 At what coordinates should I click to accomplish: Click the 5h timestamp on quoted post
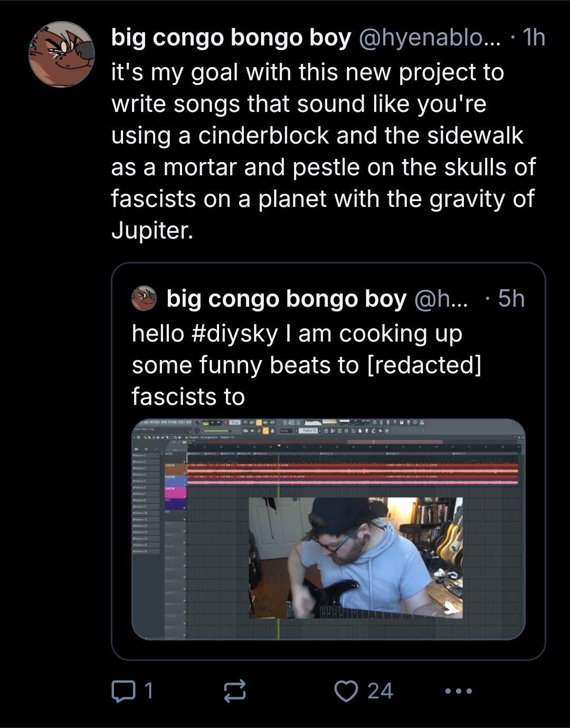pyautogui.click(x=511, y=299)
